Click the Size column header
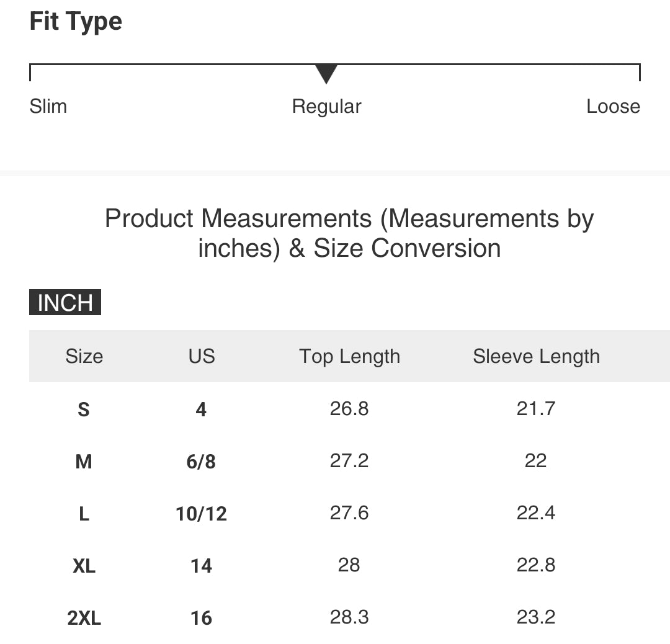The width and height of the screenshot is (670, 644). (x=84, y=356)
